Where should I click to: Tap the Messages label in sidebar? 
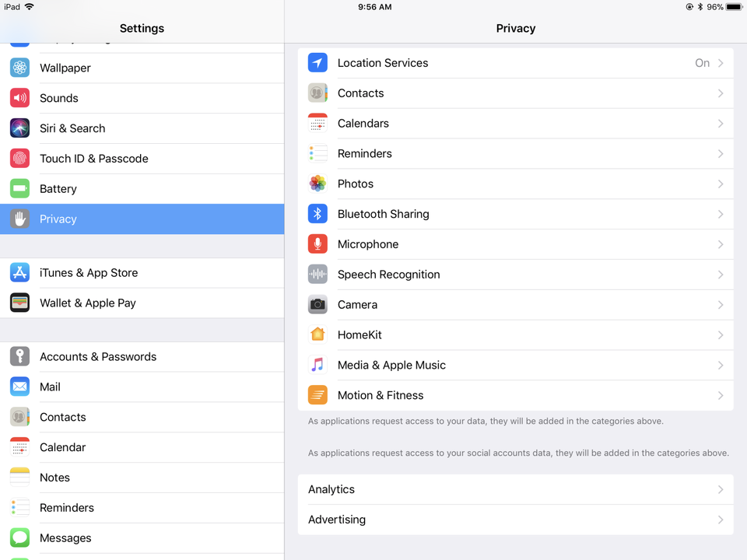coord(65,538)
